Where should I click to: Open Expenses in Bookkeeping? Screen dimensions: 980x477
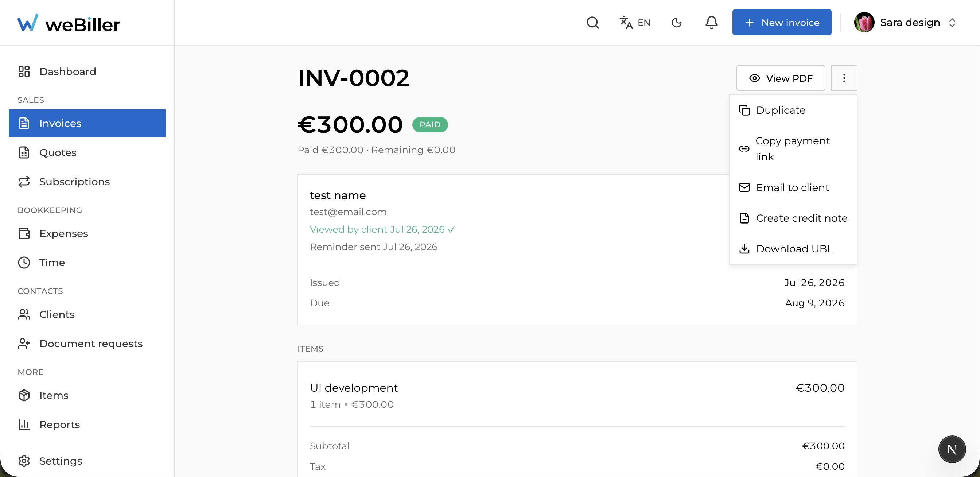87,233
